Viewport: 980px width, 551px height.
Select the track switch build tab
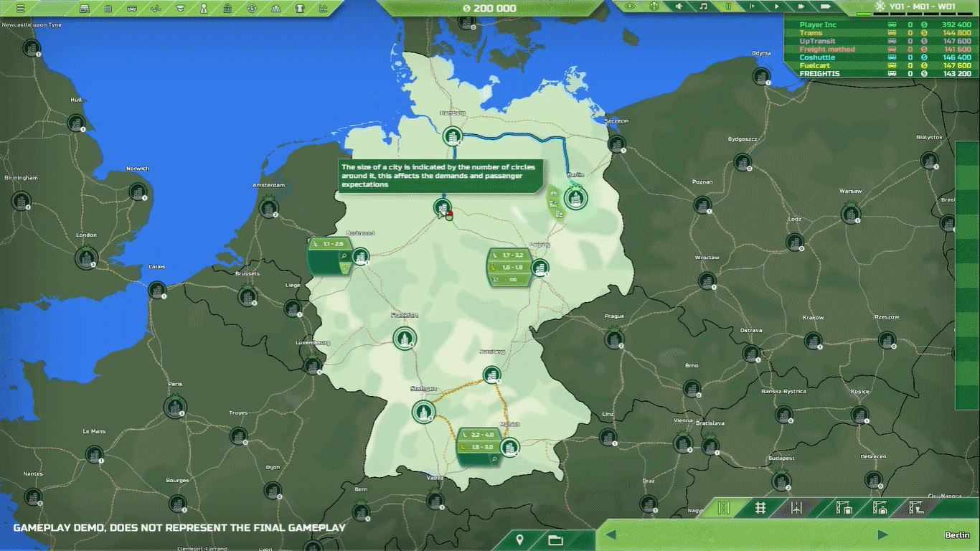[x=798, y=508]
